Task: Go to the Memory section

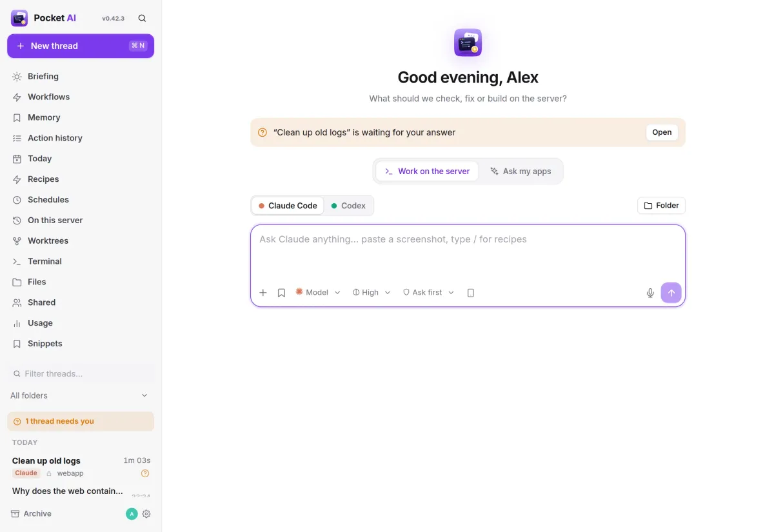Action: [81, 117]
